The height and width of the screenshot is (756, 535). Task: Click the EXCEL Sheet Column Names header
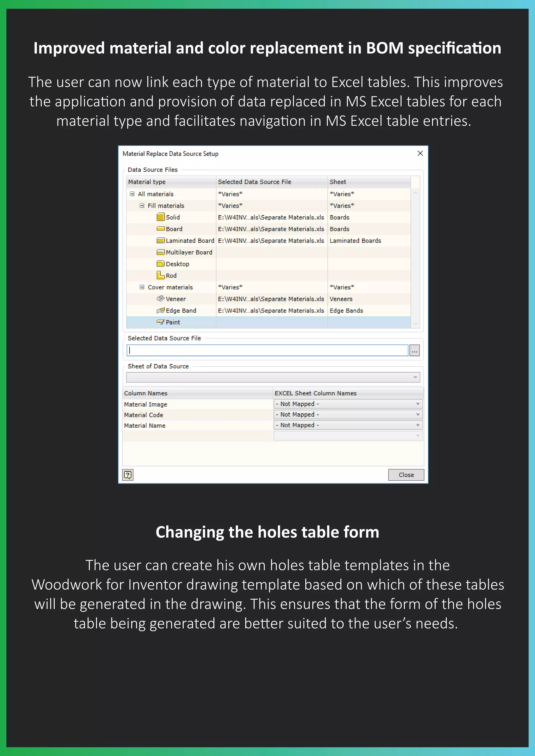pyautogui.click(x=348, y=393)
